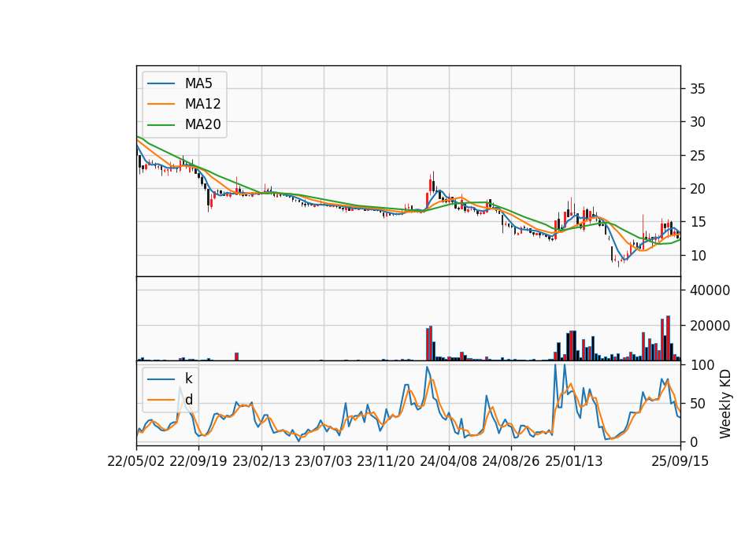This screenshot has width=756, height=543.
Task: Click the d legend label
Action: 188,400
